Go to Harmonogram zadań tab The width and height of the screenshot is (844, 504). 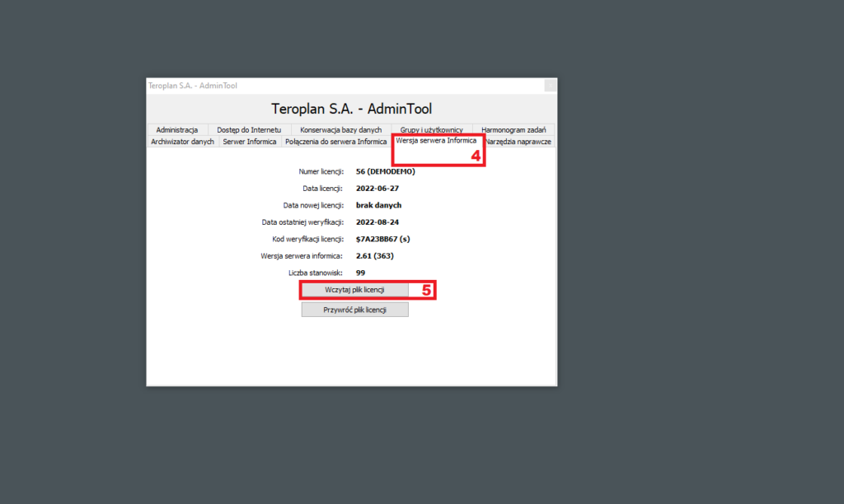pyautogui.click(x=513, y=129)
